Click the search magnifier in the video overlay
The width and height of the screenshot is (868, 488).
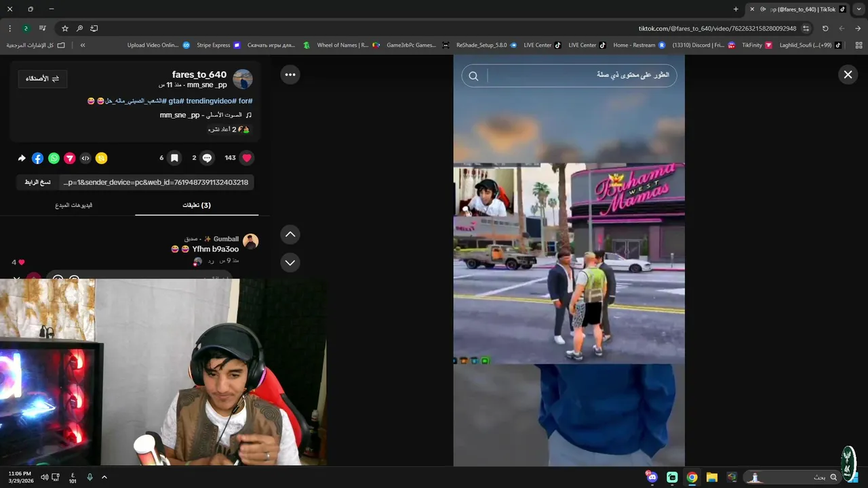(x=474, y=76)
